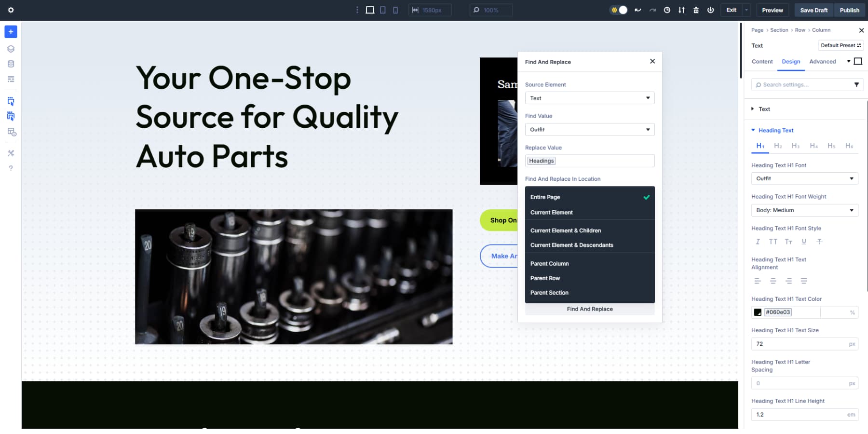
Task: Apply underline style to Heading Text H1
Action: click(x=804, y=242)
